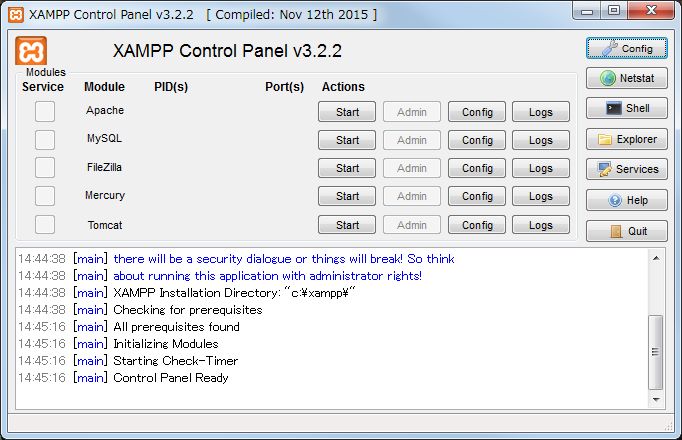The width and height of the screenshot is (682, 440).
Task: Toggle the FileZilla service checkbox
Action: [45, 168]
